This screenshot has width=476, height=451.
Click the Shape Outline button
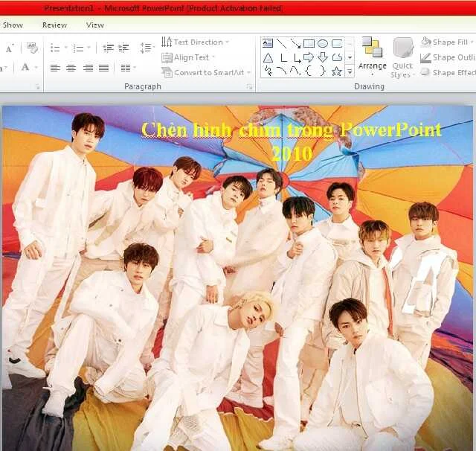(x=448, y=57)
